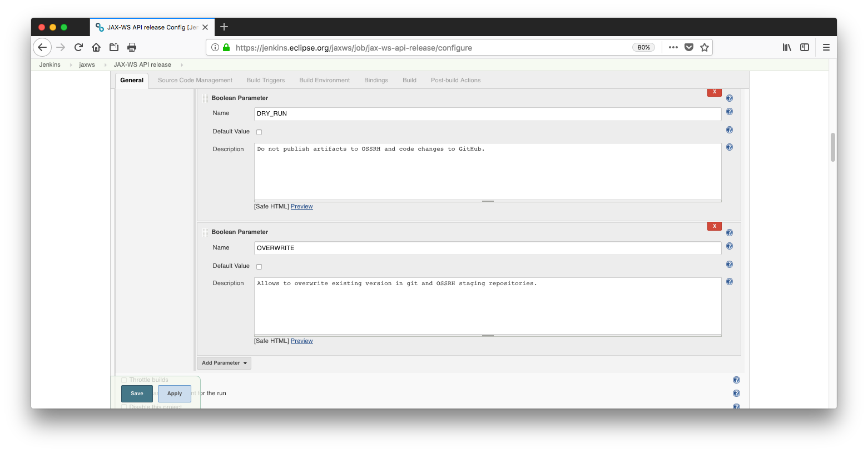Preview the DRY_RUN description HTML
The height and width of the screenshot is (453, 868).
click(x=302, y=207)
